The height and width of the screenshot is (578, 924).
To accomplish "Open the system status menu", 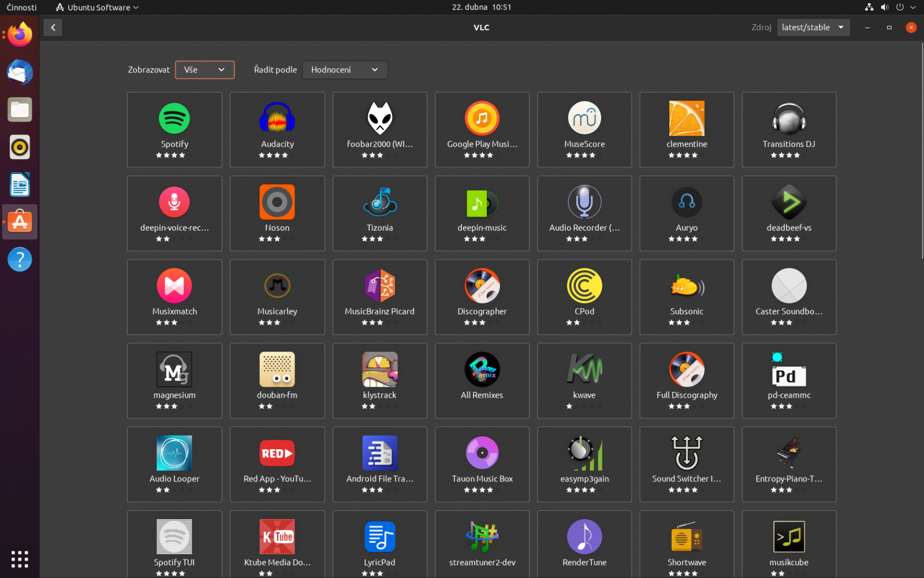I will [890, 7].
